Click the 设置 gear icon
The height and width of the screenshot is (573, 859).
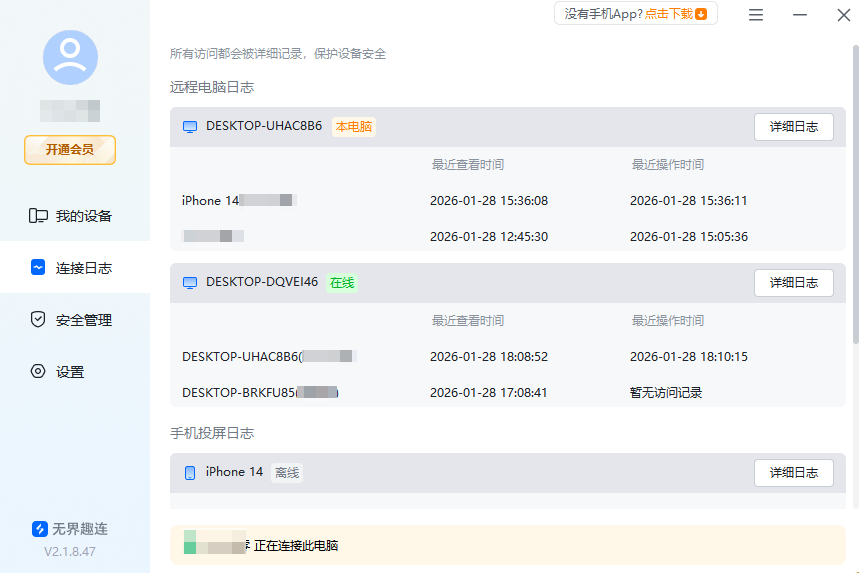[x=38, y=371]
